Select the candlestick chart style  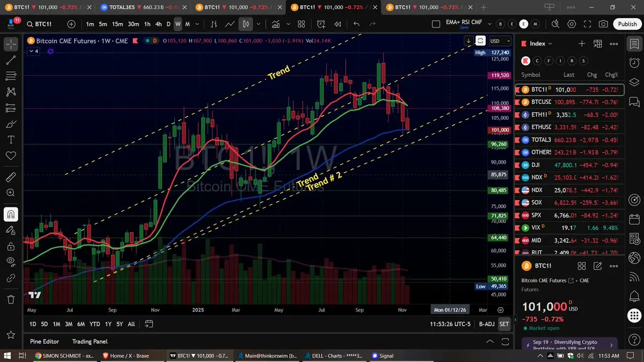pos(246,24)
